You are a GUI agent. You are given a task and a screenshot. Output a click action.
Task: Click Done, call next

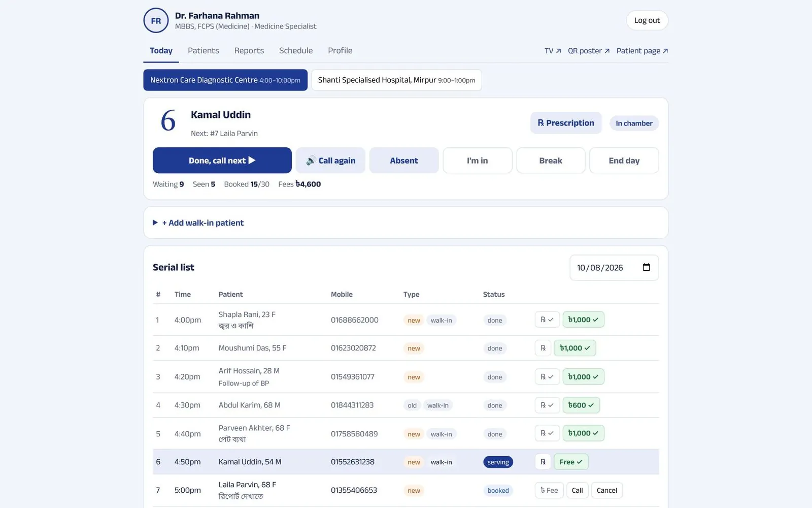222,161
